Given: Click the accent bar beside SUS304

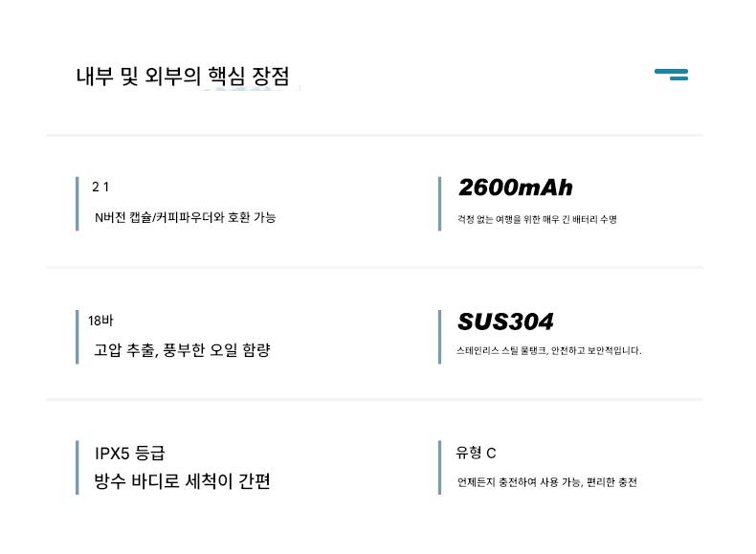Looking at the screenshot, I should (x=439, y=336).
